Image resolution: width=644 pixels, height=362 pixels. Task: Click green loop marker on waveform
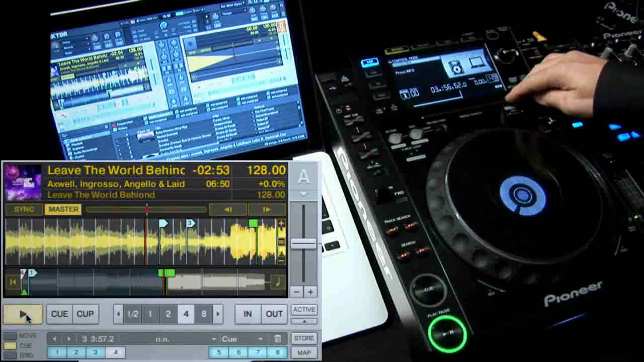pos(253,223)
